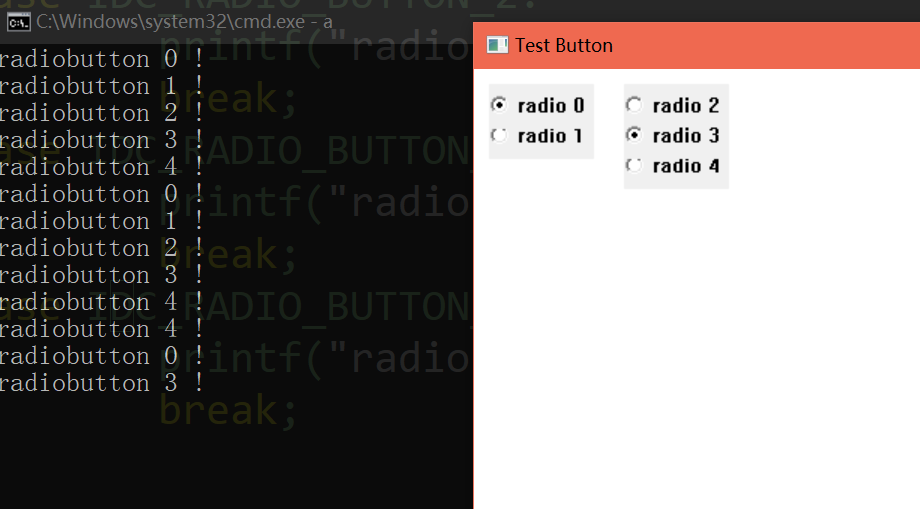Click the first console line "radiobutton 0 !"

click(x=100, y=59)
